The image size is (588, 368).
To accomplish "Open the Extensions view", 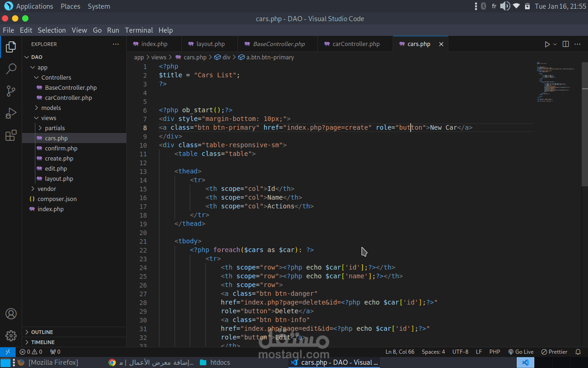I will pos(11,136).
